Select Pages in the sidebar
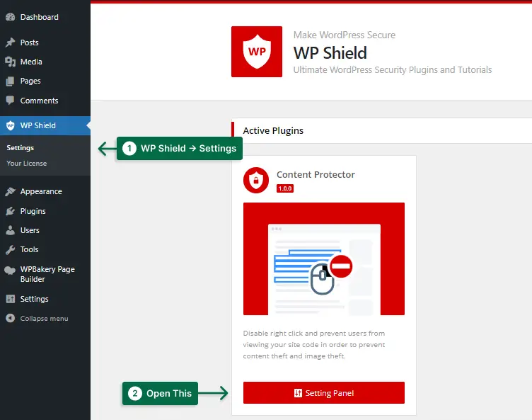The width and height of the screenshot is (532, 420). pos(45,81)
